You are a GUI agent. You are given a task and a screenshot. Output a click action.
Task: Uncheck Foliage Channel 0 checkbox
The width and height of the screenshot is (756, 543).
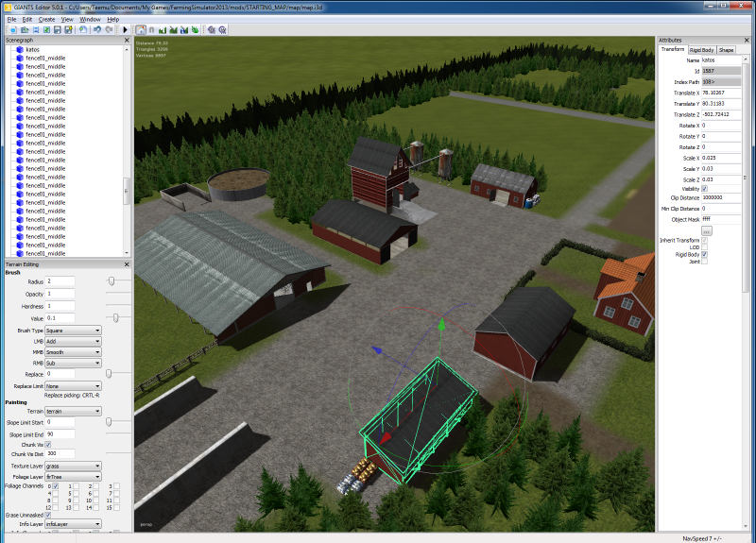click(56, 486)
